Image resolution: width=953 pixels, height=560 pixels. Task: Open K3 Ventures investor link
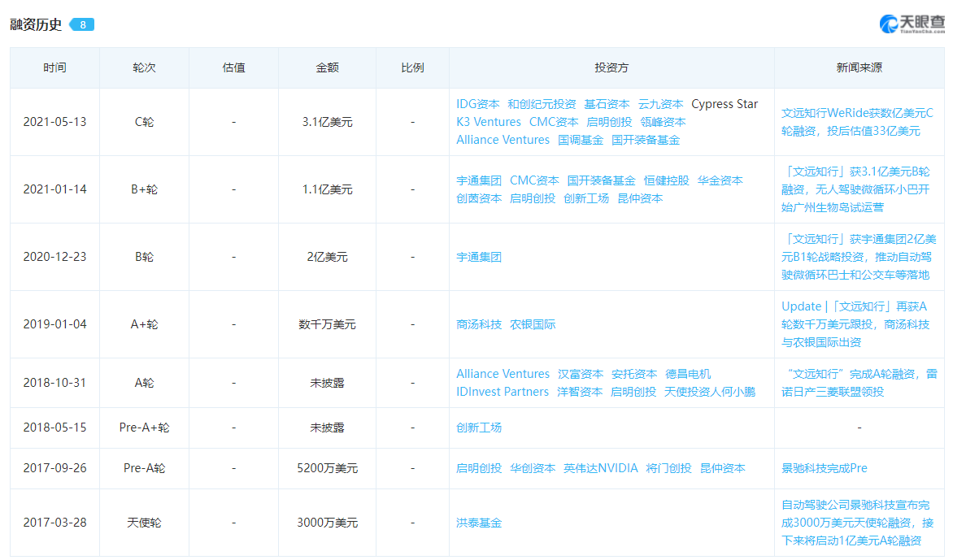[489, 122]
